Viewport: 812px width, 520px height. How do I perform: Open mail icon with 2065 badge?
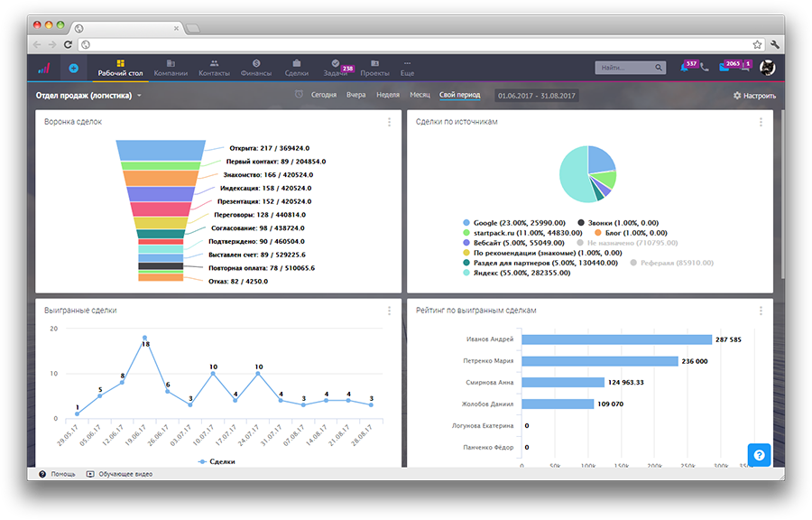pyautogui.click(x=726, y=68)
